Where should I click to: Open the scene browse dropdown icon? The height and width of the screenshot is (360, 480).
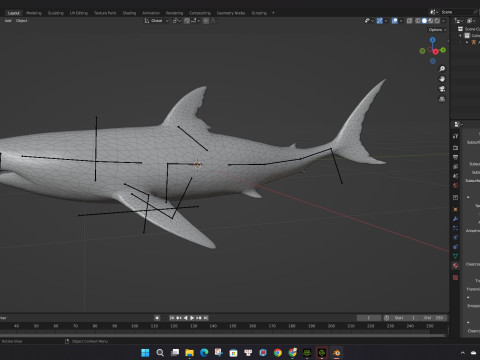pos(434,12)
